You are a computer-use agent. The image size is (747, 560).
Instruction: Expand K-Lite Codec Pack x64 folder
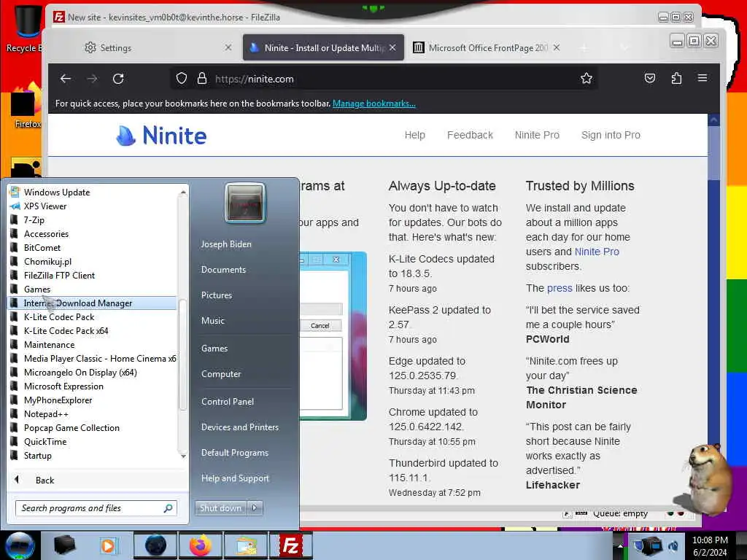pos(93,331)
